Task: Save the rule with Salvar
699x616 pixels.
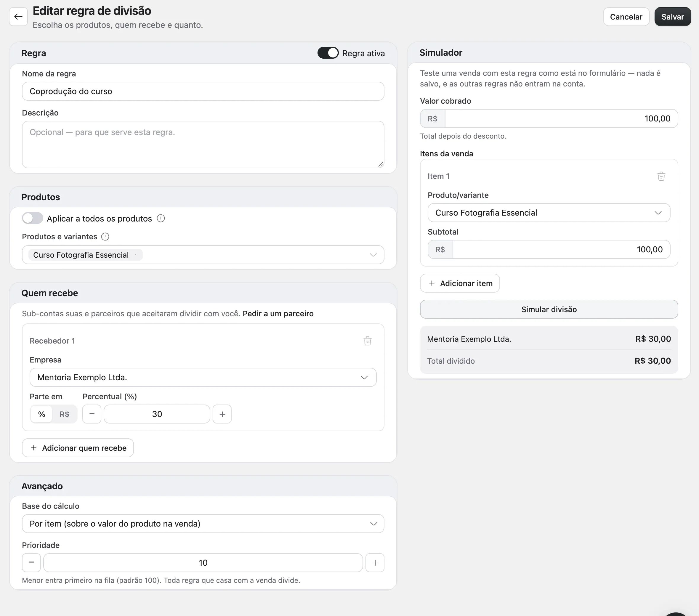Action: tap(673, 17)
